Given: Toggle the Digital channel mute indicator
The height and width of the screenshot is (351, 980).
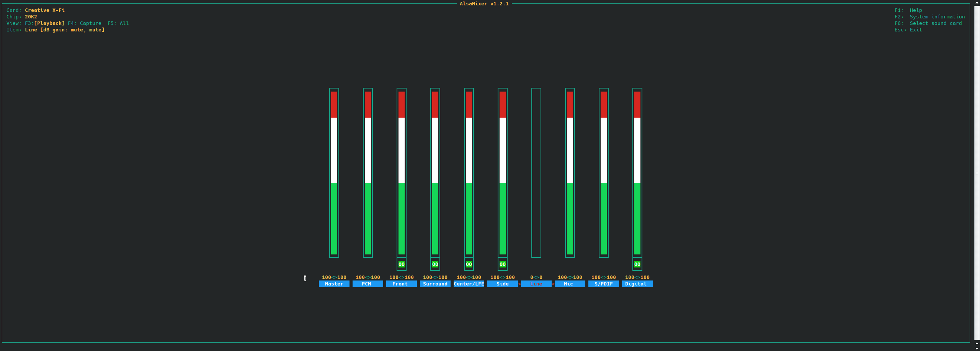Looking at the screenshot, I should pyautogui.click(x=637, y=264).
